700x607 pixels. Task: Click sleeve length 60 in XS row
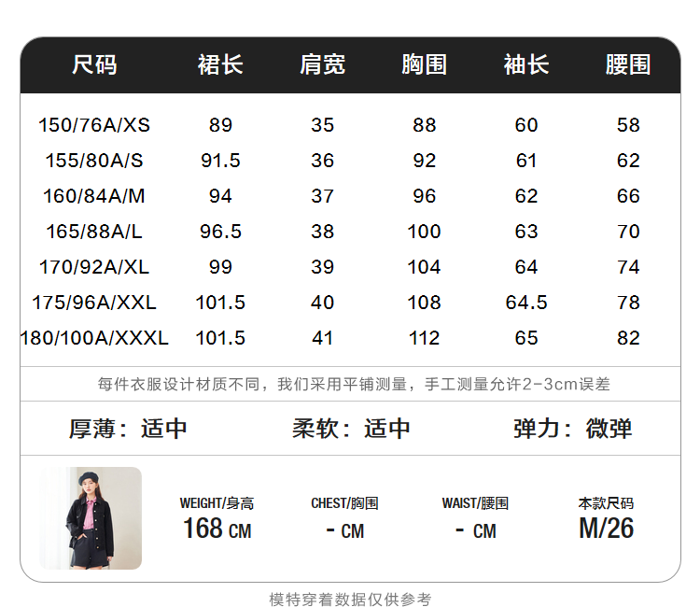coord(526,125)
